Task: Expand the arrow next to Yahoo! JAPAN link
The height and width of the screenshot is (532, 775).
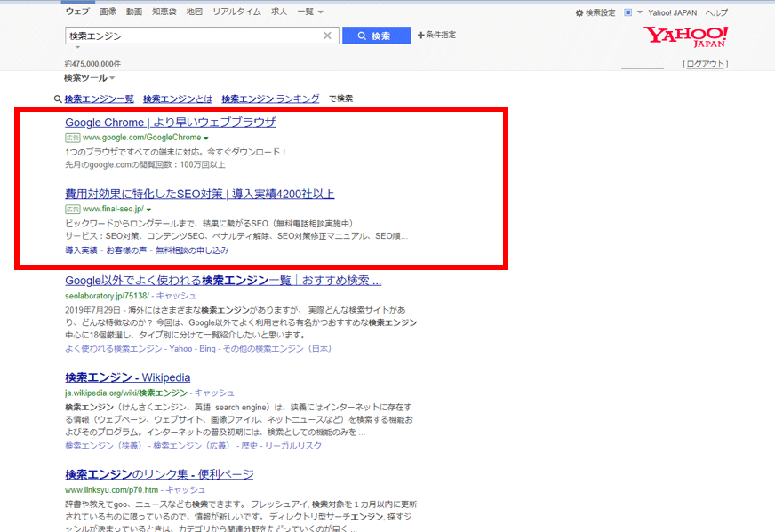Action: 640,12
